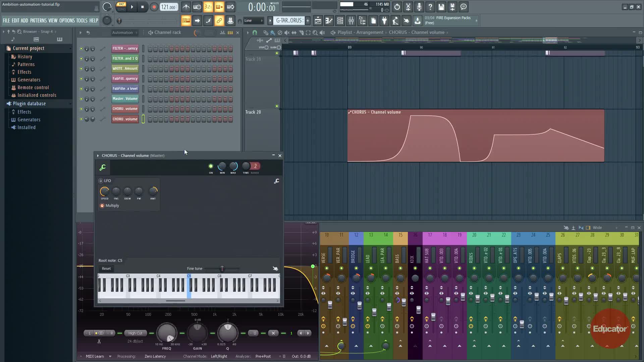Screen dimensions: 644x362
Task: Click the microphone one-click recording icon
Action: coord(419,7)
